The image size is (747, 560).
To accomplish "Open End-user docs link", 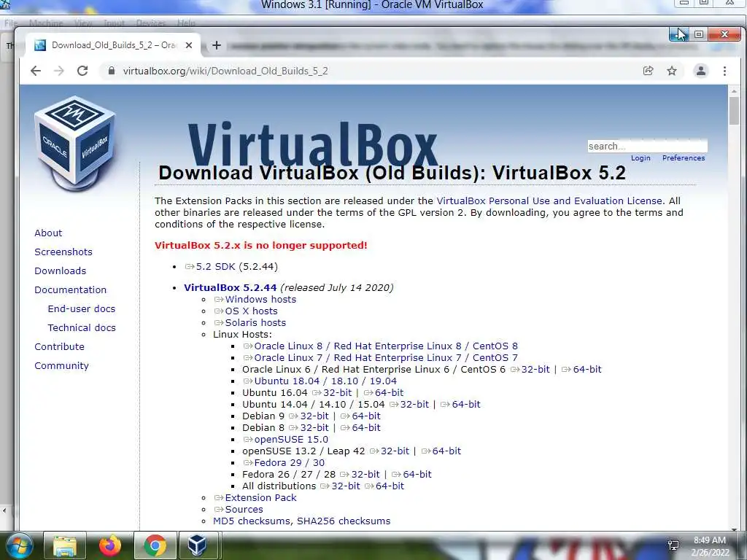I will (82, 308).
